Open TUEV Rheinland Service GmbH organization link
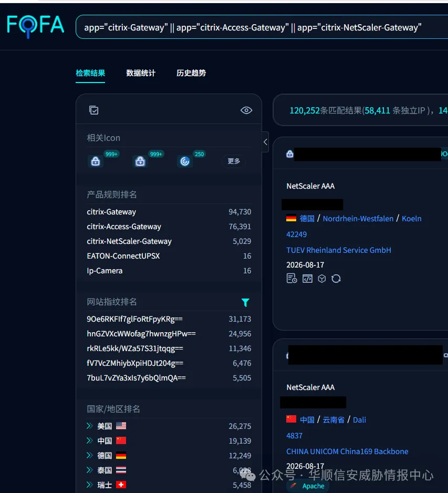This screenshot has width=448, height=493. 339,250
